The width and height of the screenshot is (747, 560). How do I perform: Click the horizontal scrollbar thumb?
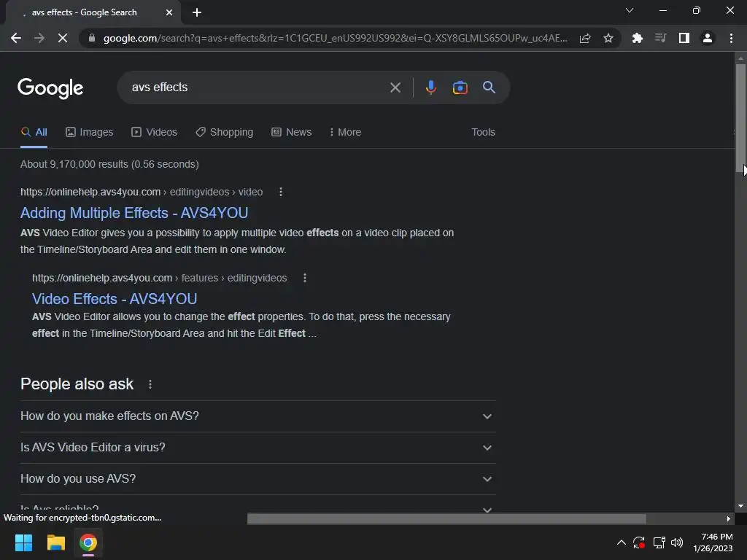pyautogui.click(x=447, y=518)
